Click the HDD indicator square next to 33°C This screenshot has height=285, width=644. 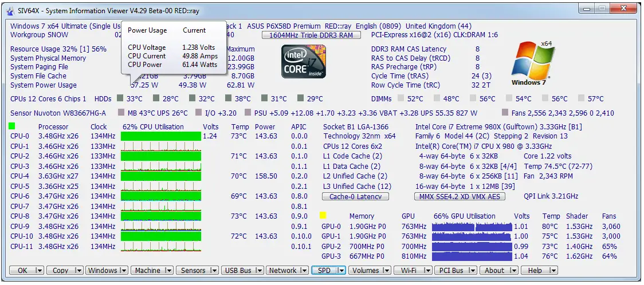tap(120, 98)
